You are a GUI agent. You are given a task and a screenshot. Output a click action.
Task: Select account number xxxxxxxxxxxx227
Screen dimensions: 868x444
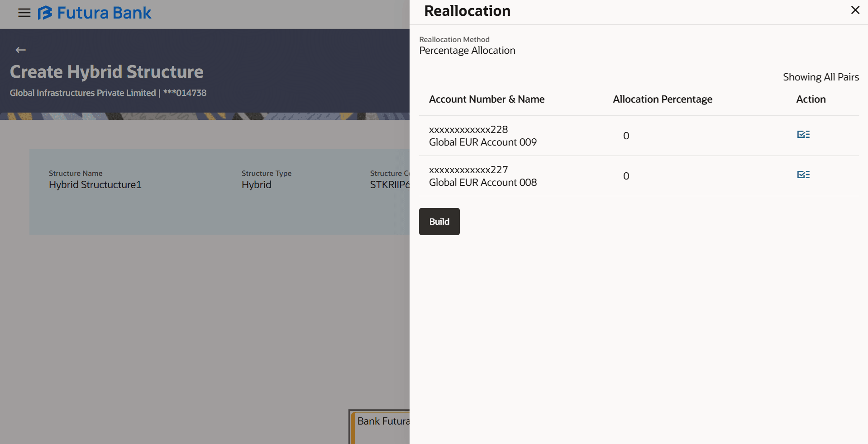pyautogui.click(x=468, y=170)
